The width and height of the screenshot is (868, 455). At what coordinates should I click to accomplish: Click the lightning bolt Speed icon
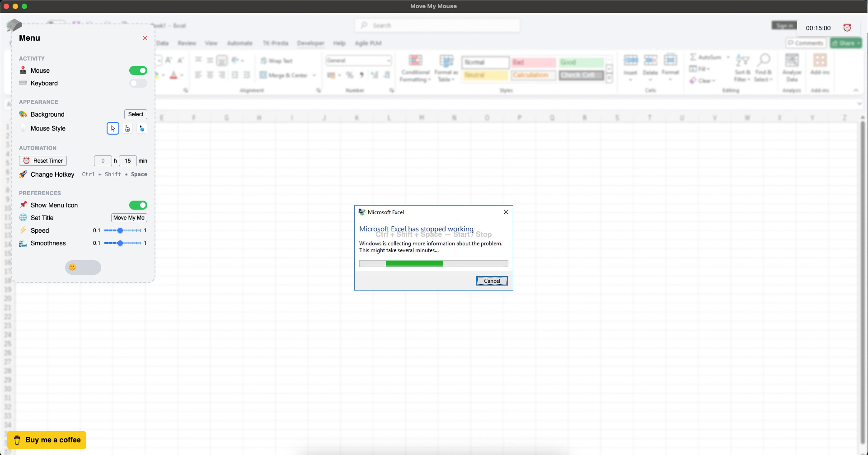click(23, 230)
